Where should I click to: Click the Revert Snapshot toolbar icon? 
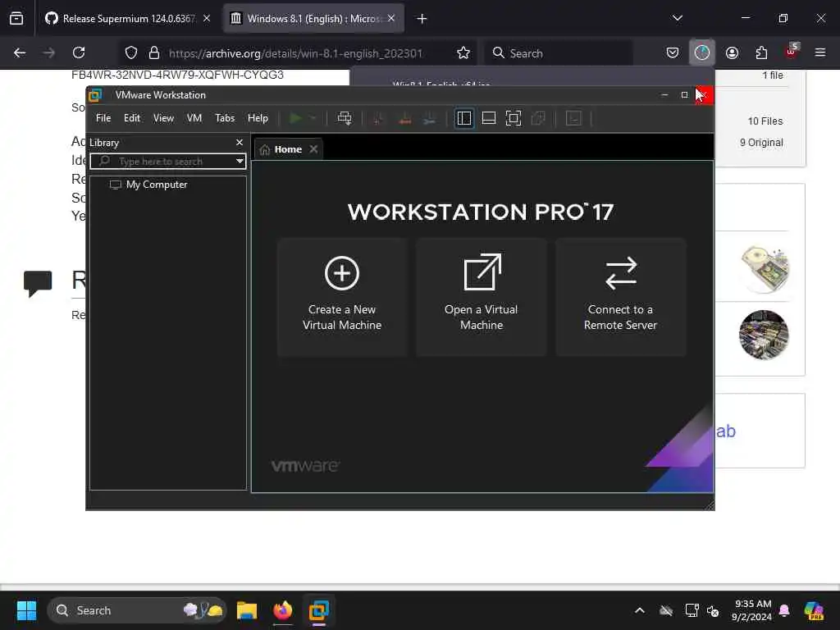(405, 118)
